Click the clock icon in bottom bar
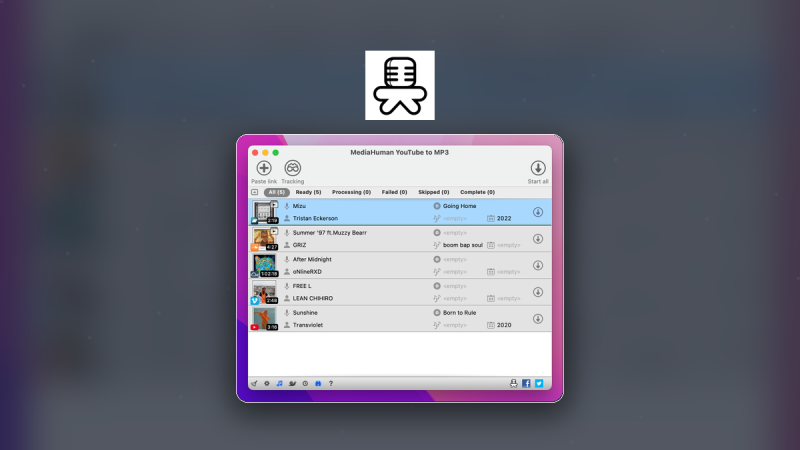This screenshot has height=450, width=800. [x=305, y=383]
